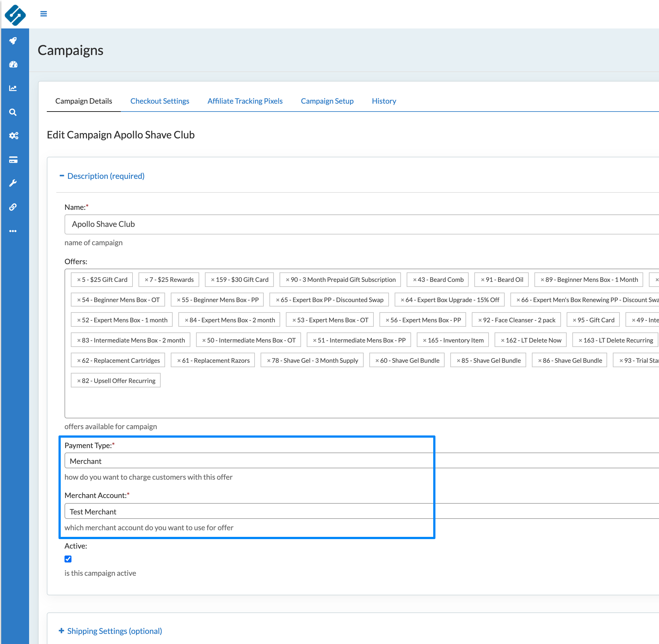Collapse the Description (required) section
Screen dimensions: 659x644
pyautogui.click(x=106, y=176)
